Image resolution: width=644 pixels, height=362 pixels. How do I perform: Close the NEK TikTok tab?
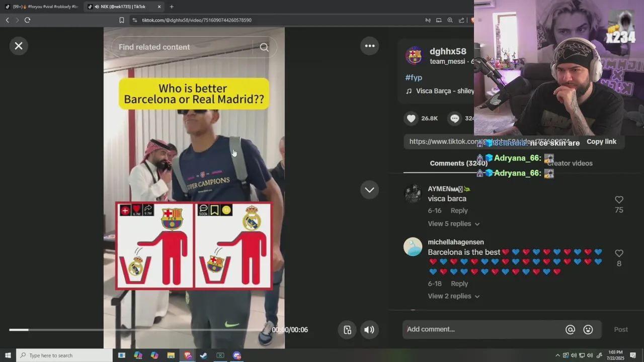click(159, 7)
